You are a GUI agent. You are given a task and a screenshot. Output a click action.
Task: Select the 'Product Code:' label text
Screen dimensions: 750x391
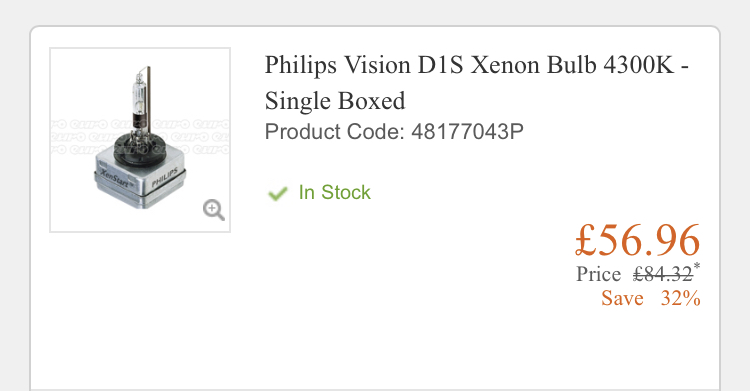(x=335, y=132)
